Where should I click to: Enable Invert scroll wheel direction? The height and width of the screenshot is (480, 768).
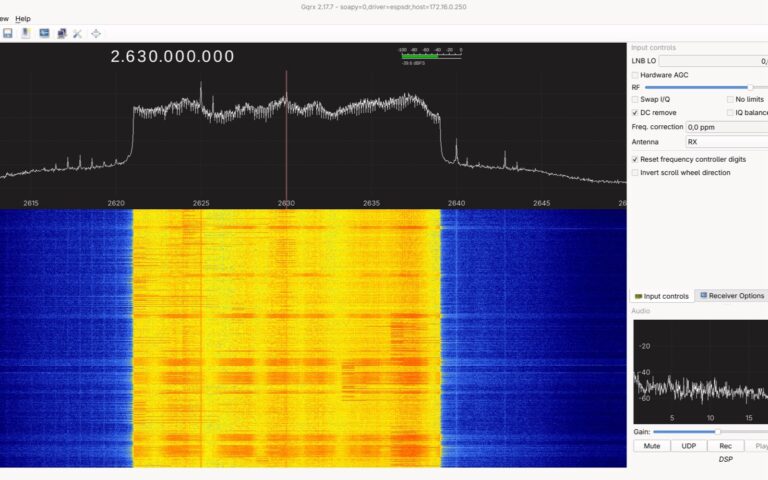(x=635, y=173)
